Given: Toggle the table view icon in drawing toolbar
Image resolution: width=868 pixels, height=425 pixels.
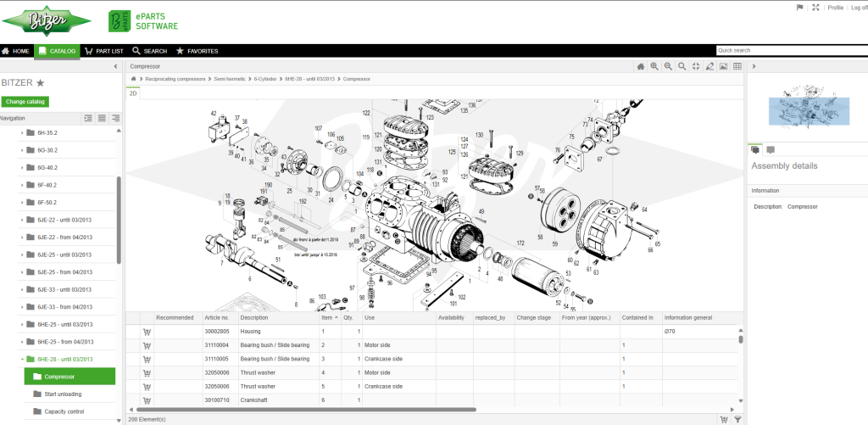Looking at the screenshot, I should coord(737,66).
